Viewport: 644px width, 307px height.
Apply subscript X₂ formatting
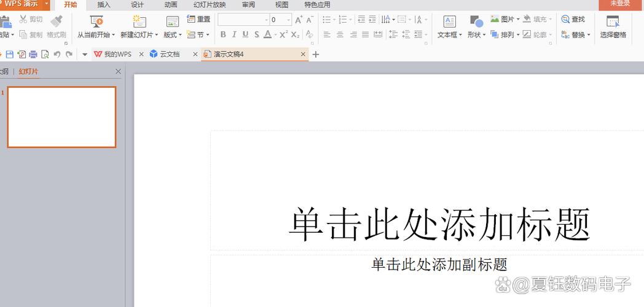tap(296, 34)
